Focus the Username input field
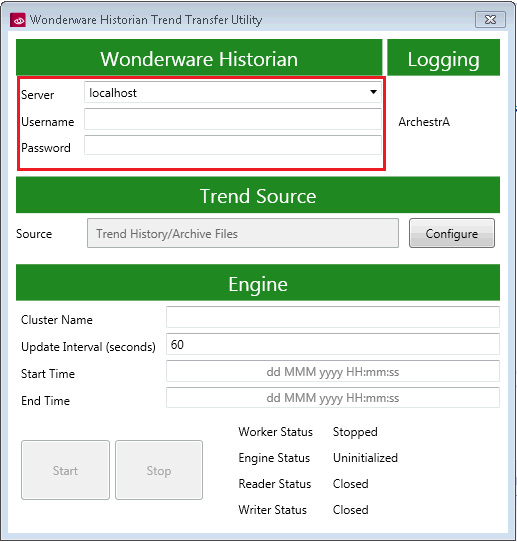This screenshot has width=517, height=542. coord(233,119)
